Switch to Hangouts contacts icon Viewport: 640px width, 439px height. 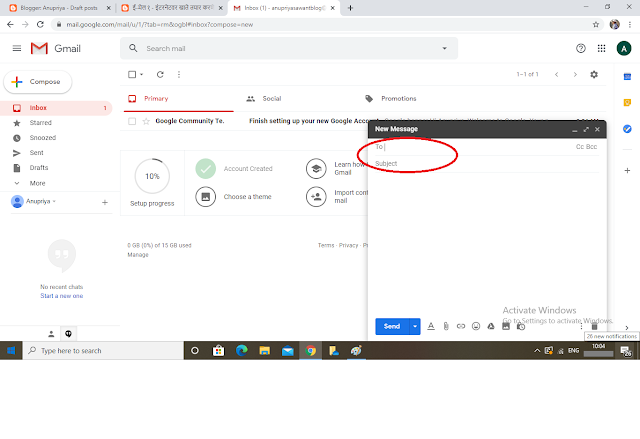pyautogui.click(x=51, y=334)
